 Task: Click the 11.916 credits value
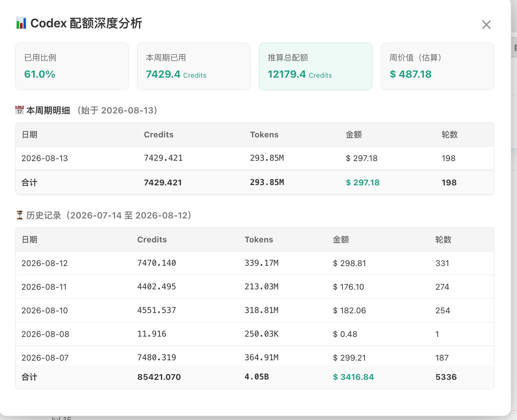click(x=152, y=334)
